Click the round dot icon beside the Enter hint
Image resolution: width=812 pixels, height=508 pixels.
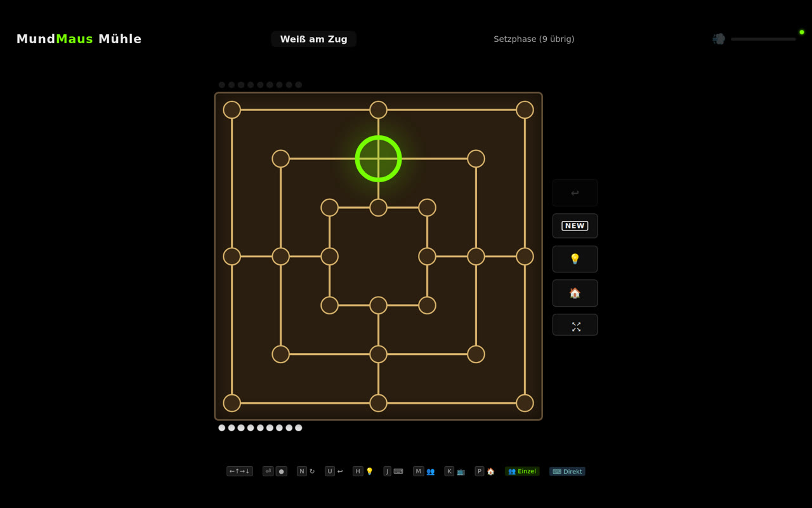[x=280, y=471]
